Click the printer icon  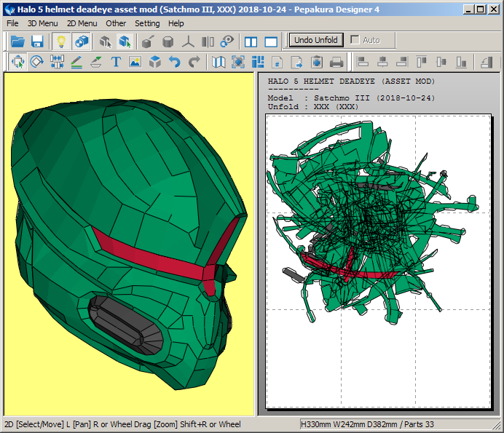pos(336,62)
